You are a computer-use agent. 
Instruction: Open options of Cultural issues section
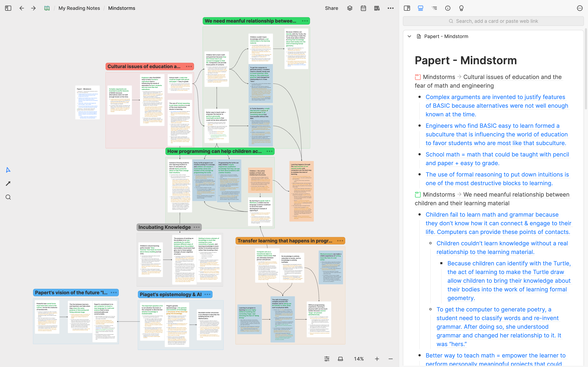tap(189, 66)
